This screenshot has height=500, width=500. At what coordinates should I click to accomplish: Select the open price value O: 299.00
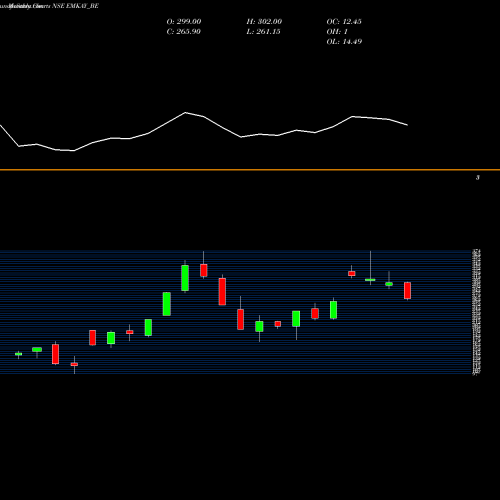pyautogui.click(x=184, y=22)
